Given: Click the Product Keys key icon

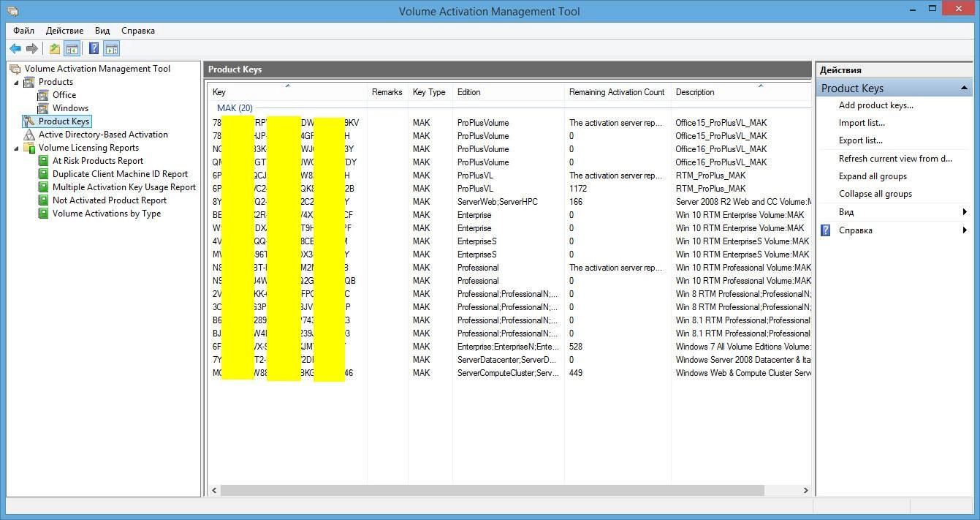Looking at the screenshot, I should (29, 121).
